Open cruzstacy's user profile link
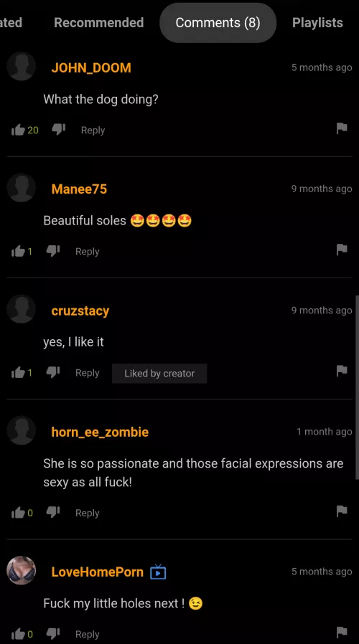 [80, 311]
